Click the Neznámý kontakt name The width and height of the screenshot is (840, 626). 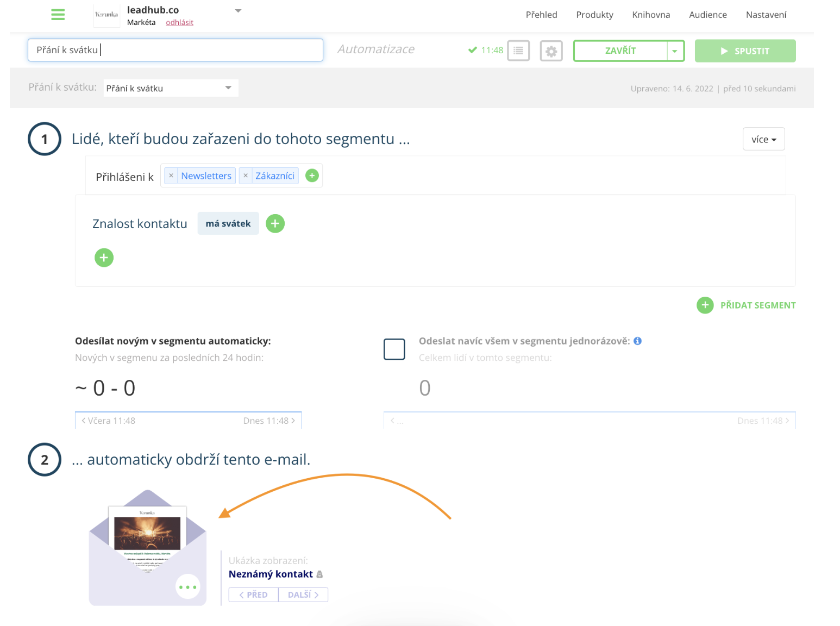(x=271, y=574)
